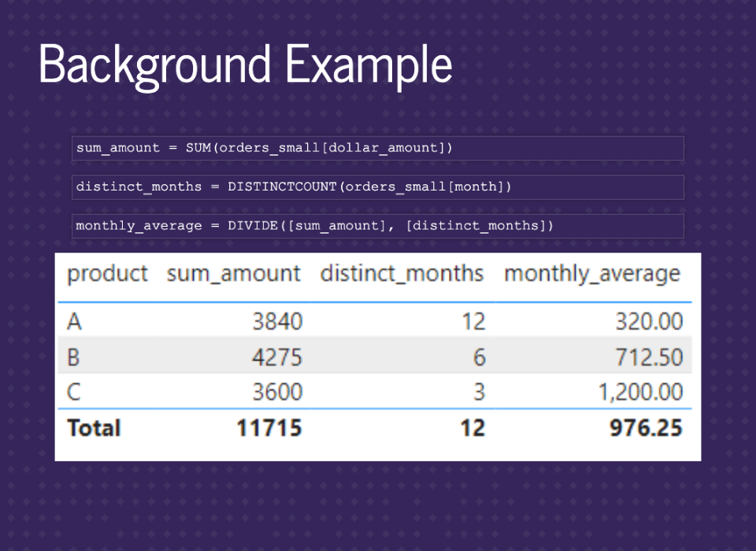Click the 712.50 monthly average cell
Screen dimensions: 756x551
click(x=650, y=357)
